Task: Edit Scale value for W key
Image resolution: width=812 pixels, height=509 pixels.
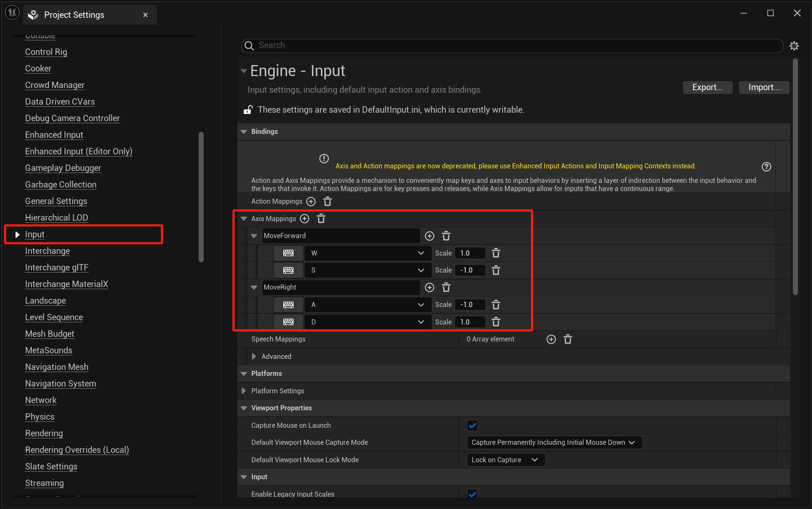Action: [470, 253]
